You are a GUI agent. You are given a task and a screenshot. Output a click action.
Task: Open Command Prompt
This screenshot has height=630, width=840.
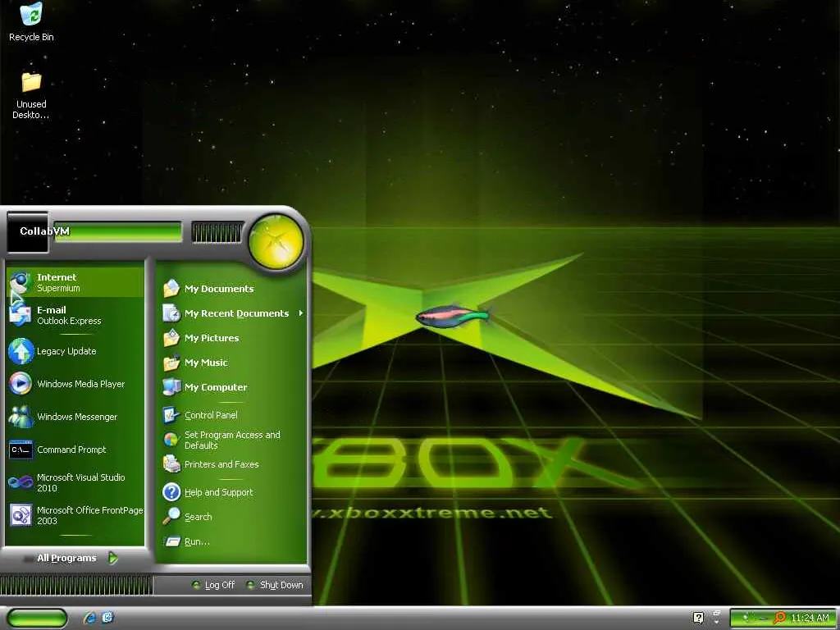point(75,450)
